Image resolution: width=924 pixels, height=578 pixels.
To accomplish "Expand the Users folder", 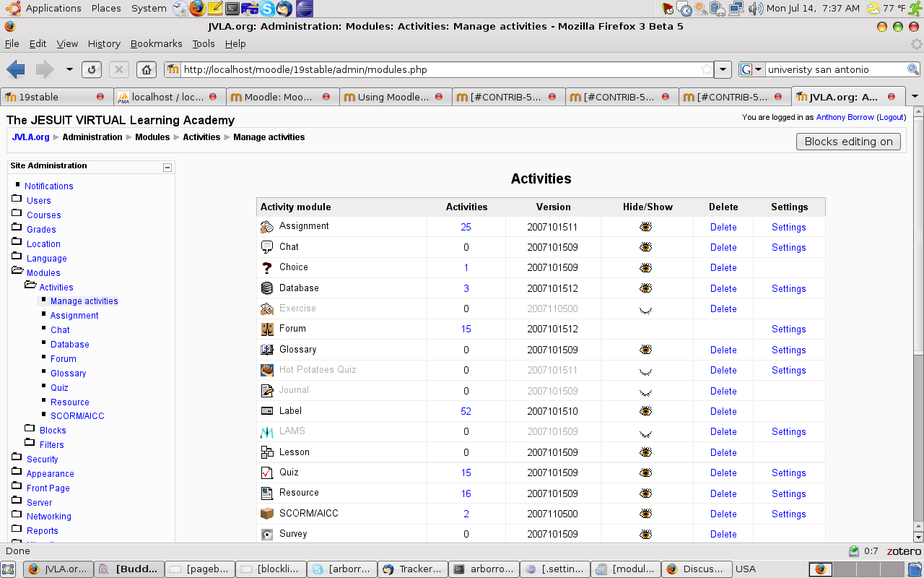I will 17,199.
